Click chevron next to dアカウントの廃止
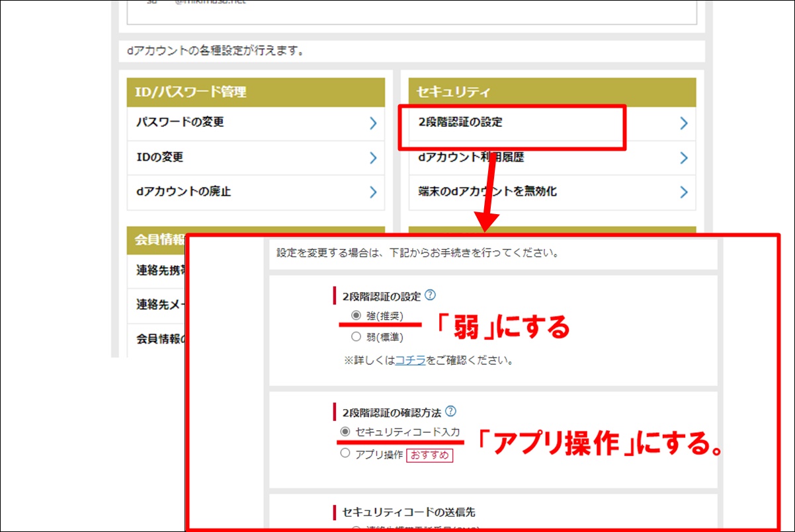795x532 pixels. pos(373,192)
